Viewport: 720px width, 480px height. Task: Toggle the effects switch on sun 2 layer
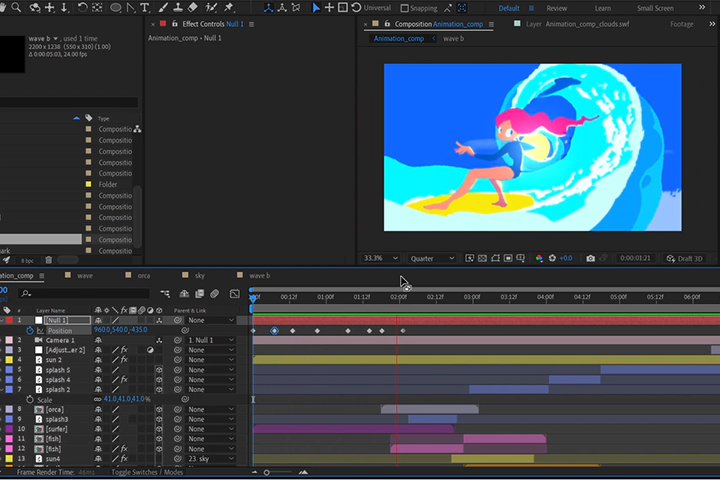coord(124,360)
